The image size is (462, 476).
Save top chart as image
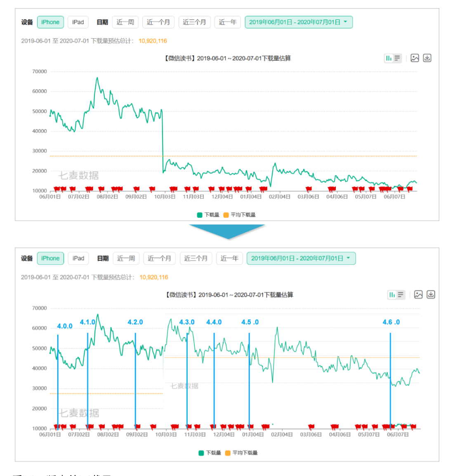pos(415,58)
